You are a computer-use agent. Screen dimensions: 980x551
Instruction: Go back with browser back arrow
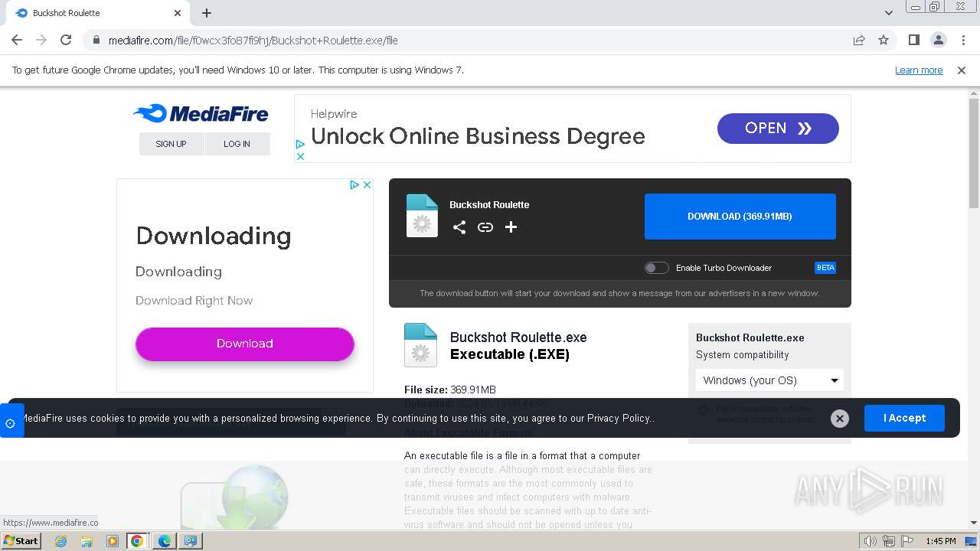coord(17,41)
